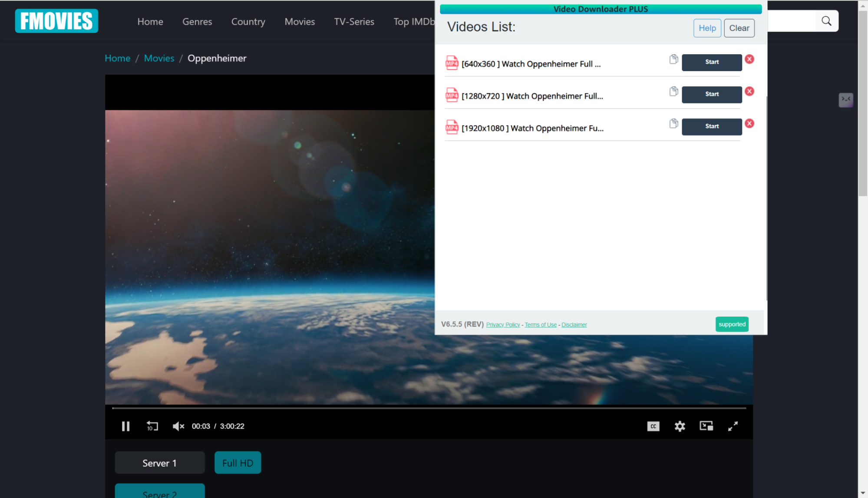868x498 pixels.
Task: Click MP4 icon of 1920x1080 entry
Action: (x=452, y=127)
